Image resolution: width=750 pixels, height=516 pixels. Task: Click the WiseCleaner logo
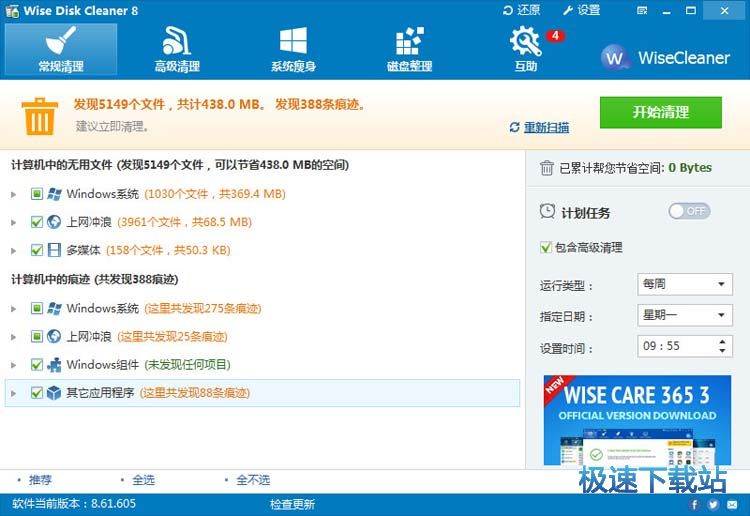pyautogui.click(x=665, y=58)
